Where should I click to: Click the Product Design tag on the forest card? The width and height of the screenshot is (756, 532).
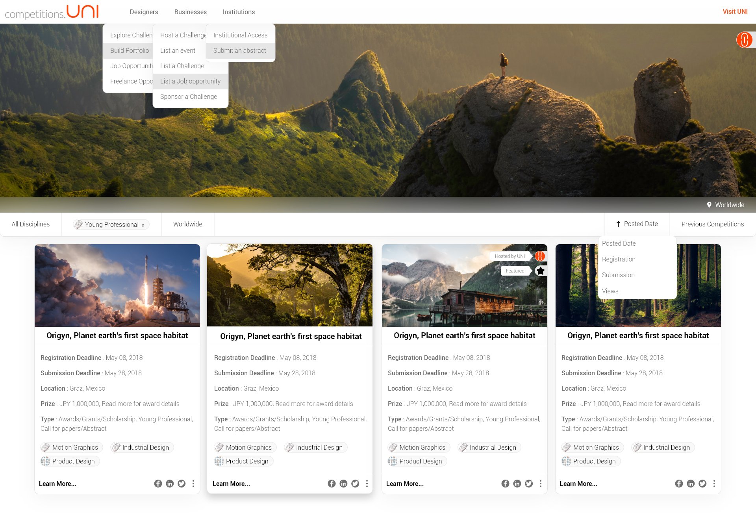point(591,461)
